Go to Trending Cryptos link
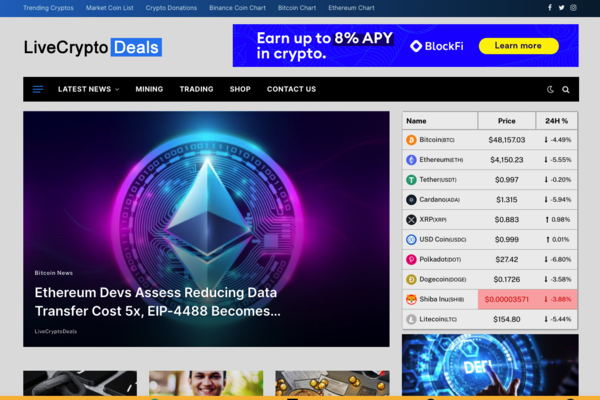600x400 pixels. (48, 8)
